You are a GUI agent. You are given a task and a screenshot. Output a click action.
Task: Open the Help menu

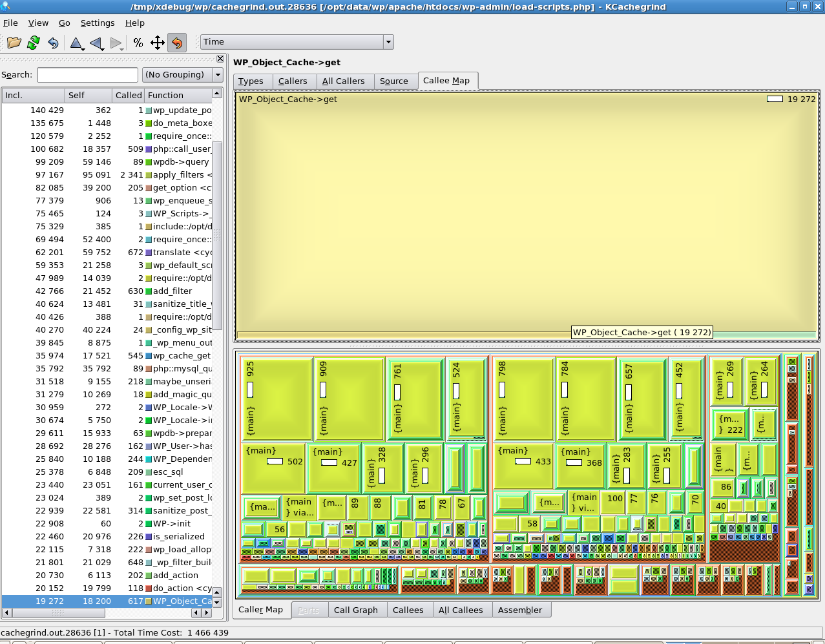135,23
